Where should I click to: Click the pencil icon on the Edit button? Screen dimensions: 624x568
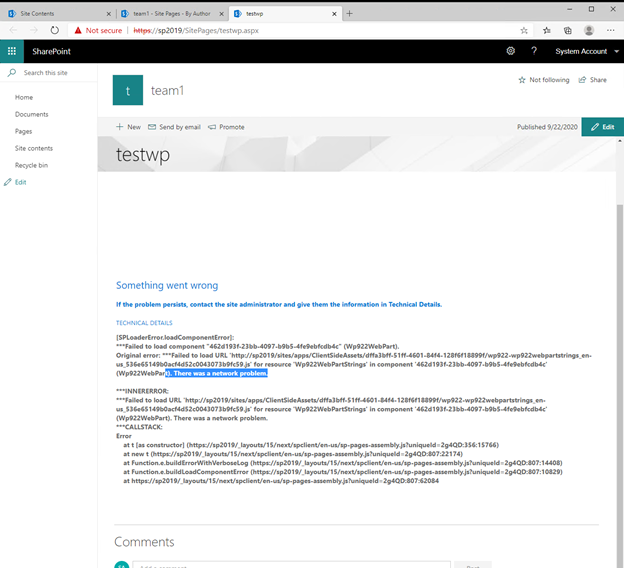pyautogui.click(x=595, y=127)
